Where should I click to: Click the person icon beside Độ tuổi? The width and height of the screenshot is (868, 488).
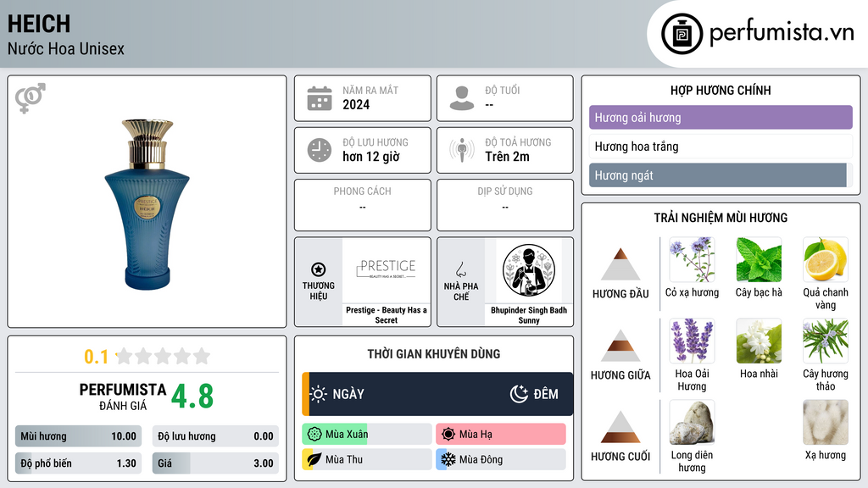462,98
